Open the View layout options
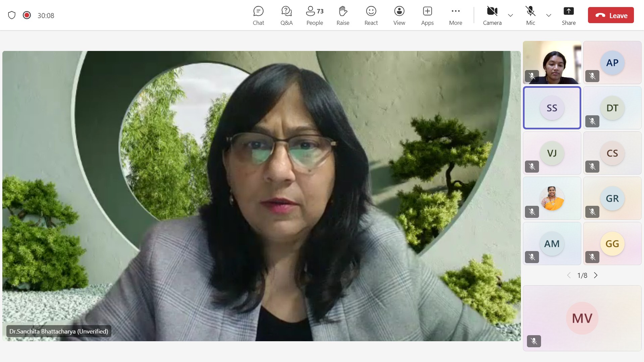Viewport: 644px width, 362px height. coord(399,15)
